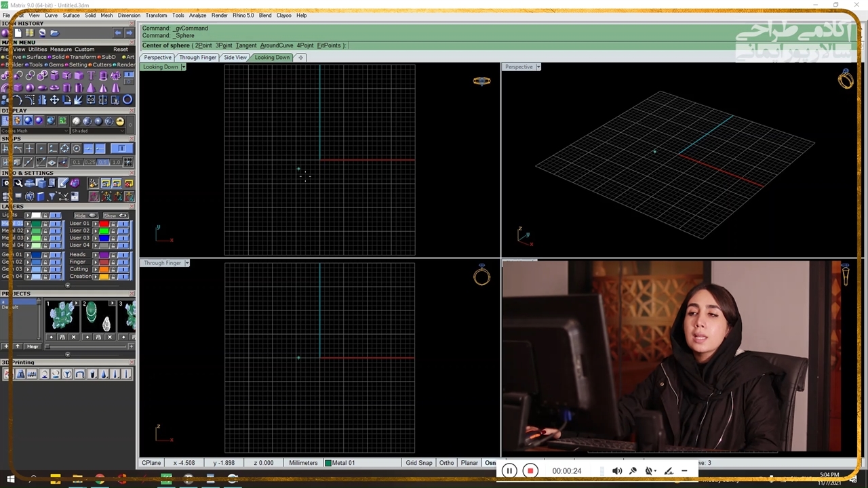
Task: Click the back arrow in Icon History
Action: point(118,33)
